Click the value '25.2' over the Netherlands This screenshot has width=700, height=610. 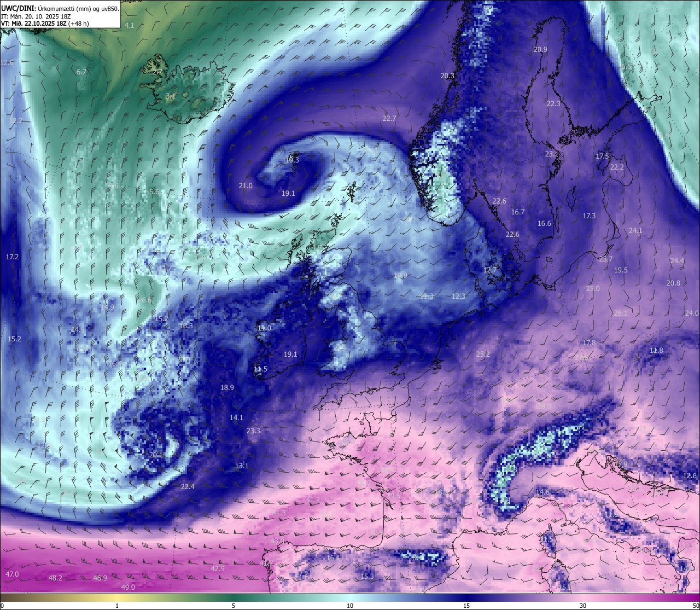(x=483, y=354)
